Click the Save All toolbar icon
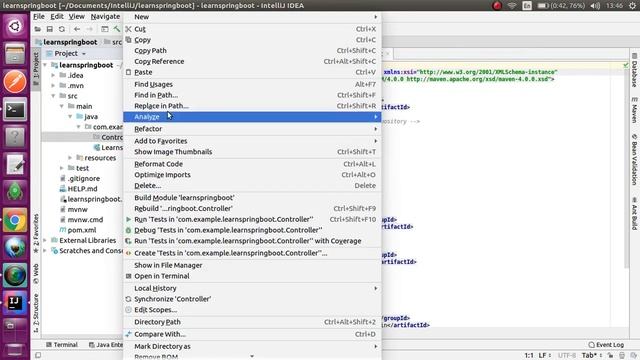Screen dimensions: 640x360 point(49,29)
